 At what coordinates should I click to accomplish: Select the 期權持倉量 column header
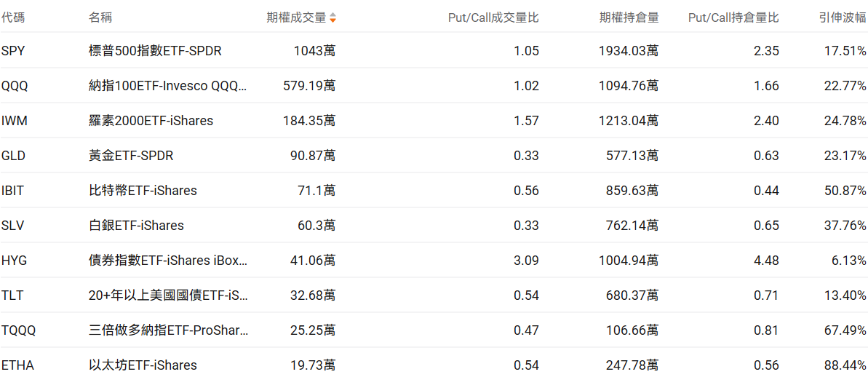pyautogui.click(x=629, y=17)
